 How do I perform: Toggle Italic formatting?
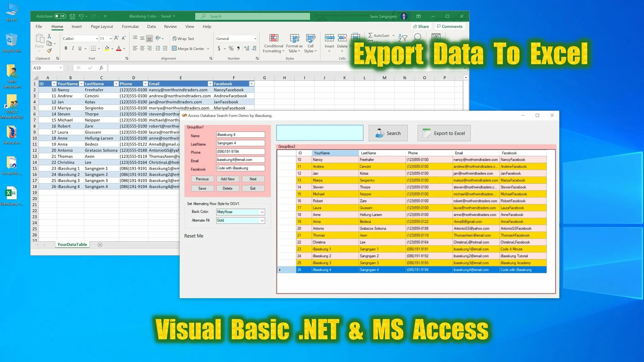point(73,48)
